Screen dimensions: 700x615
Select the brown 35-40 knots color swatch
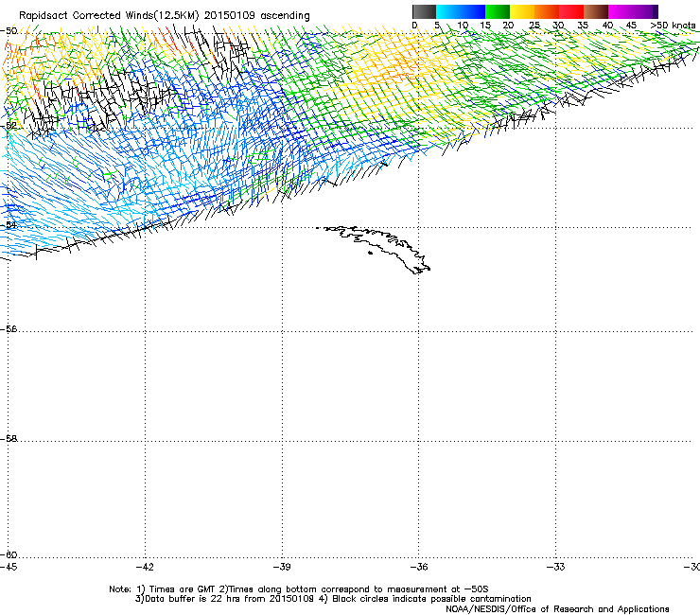[596, 11]
